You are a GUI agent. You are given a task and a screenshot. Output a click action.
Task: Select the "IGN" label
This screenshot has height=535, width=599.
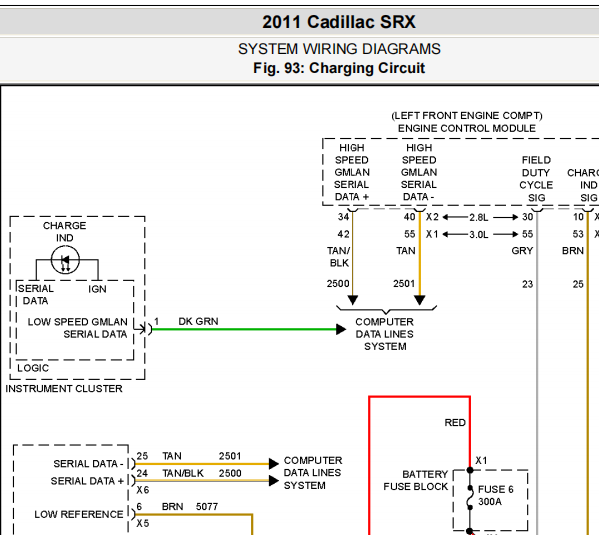click(x=97, y=289)
